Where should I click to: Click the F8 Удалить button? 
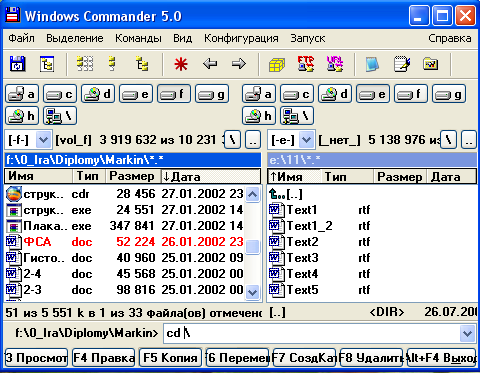(x=371, y=358)
